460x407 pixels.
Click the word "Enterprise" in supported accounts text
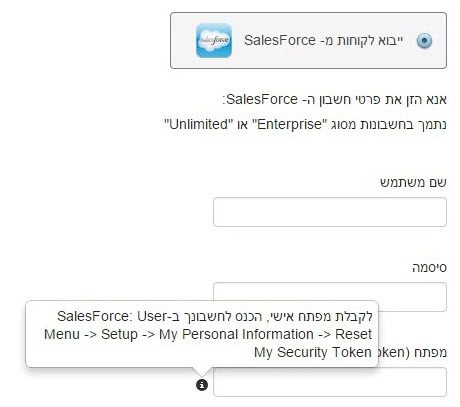pyautogui.click(x=290, y=124)
